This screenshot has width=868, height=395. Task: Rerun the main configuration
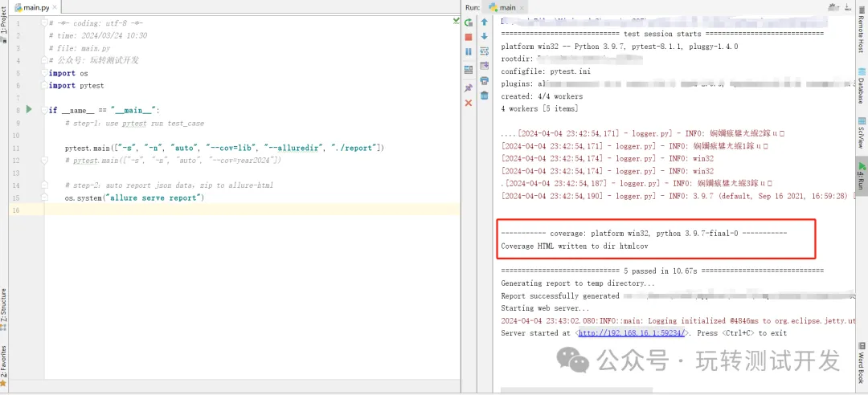469,22
